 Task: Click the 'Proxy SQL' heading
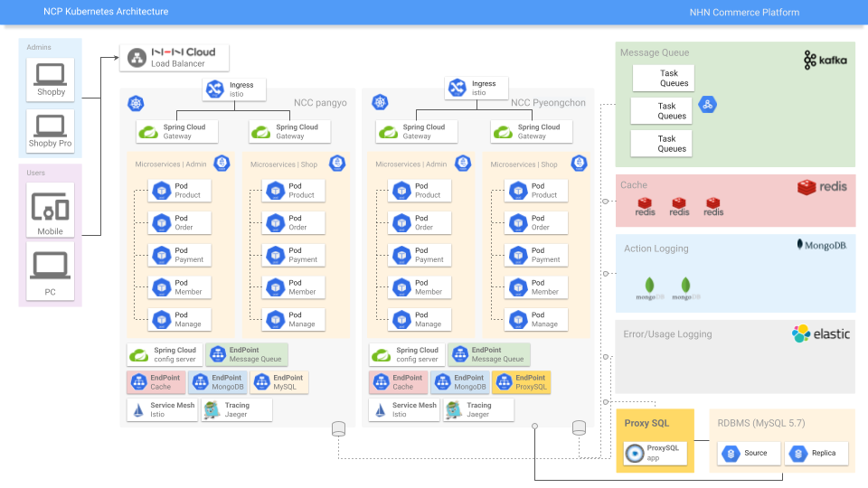[x=646, y=423]
